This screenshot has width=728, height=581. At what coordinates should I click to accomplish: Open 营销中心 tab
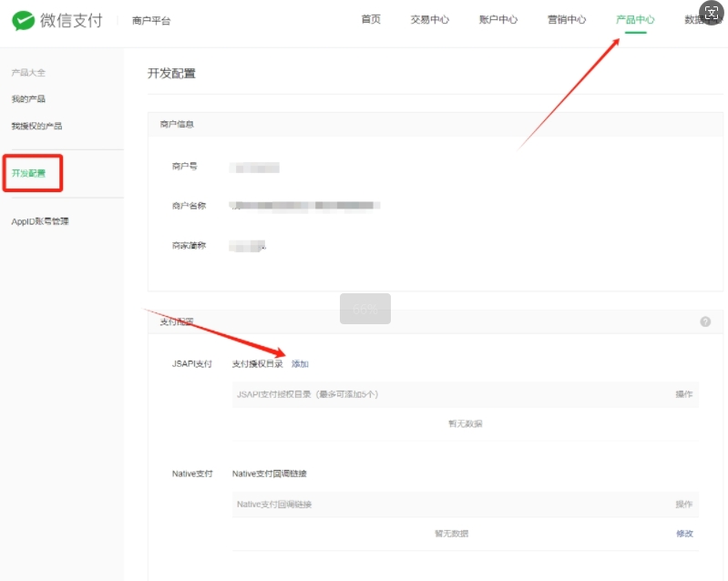point(567,19)
